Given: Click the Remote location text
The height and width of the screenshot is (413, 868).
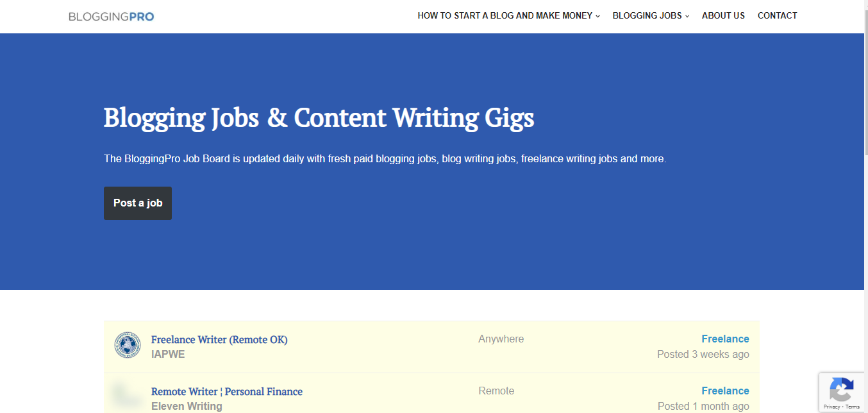Looking at the screenshot, I should coord(497,391).
